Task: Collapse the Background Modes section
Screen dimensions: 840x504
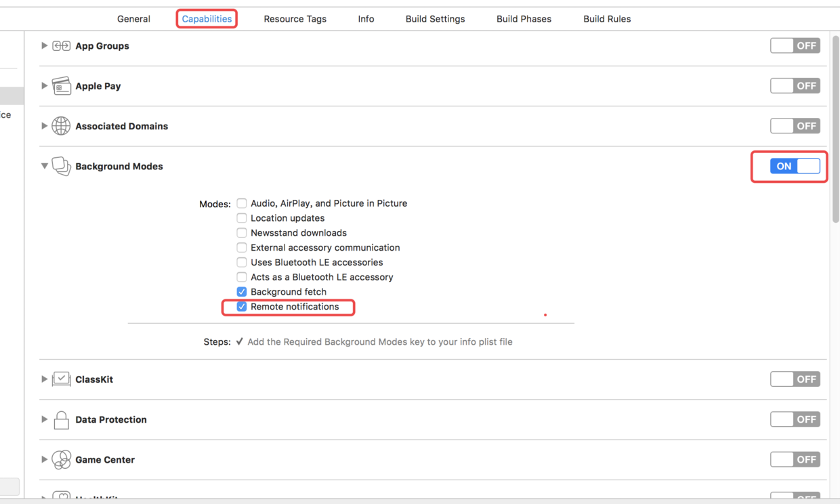Action: (44, 166)
